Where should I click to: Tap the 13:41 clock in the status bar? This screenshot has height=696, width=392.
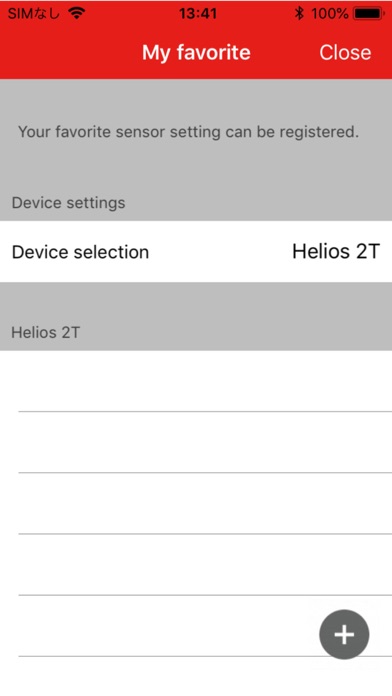198,13
